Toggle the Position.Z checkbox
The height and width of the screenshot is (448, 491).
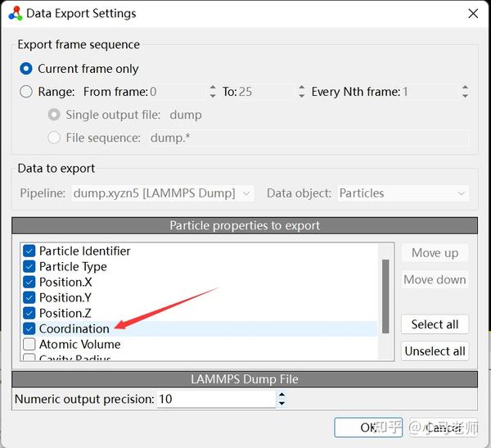click(29, 313)
